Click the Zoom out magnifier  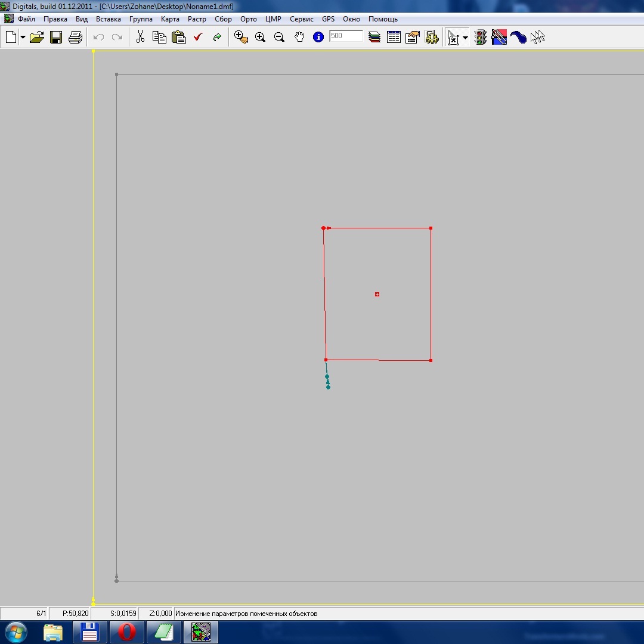279,37
